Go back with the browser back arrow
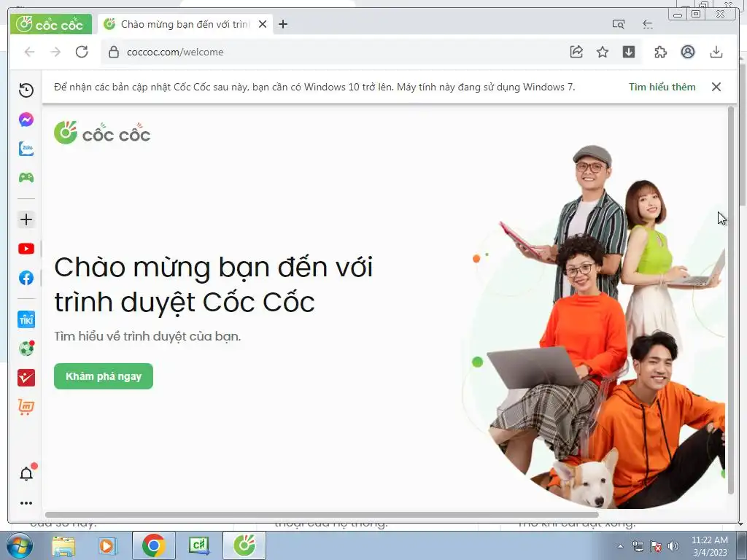This screenshot has width=747, height=560. [29, 52]
